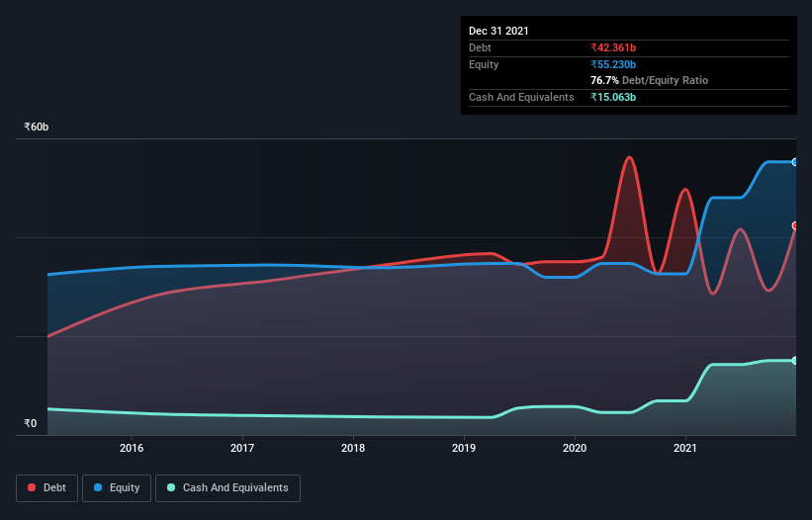Image resolution: width=812 pixels, height=520 pixels.
Task: Click the Cash endpoint marker at Dec 2021
Action: click(794, 360)
